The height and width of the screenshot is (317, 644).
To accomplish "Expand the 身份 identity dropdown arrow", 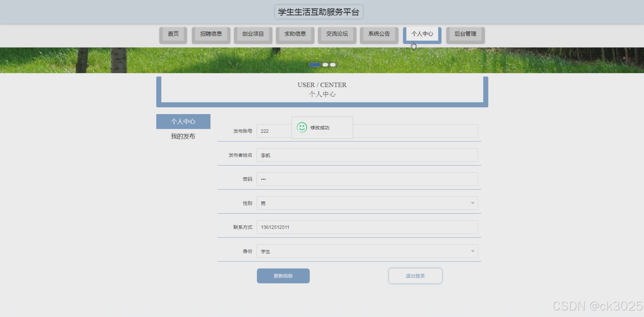I will [x=472, y=251].
